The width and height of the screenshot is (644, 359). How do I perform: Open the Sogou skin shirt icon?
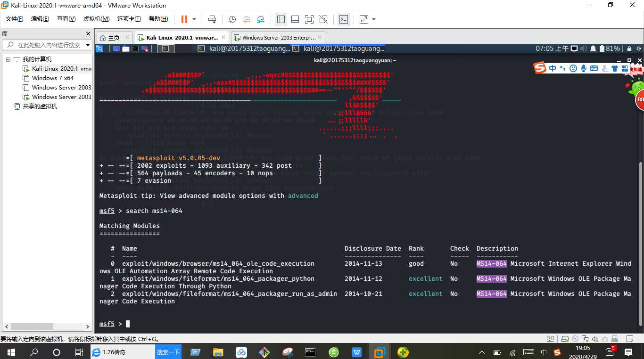click(x=615, y=68)
